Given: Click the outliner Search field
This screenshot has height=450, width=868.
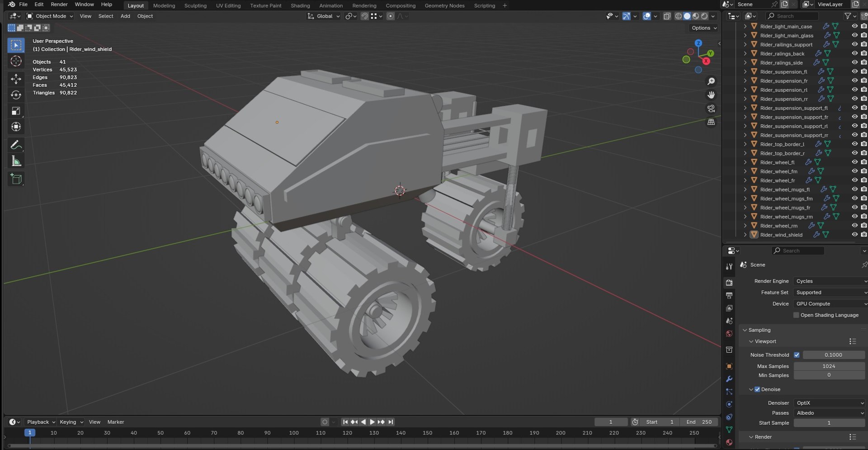Looking at the screenshot, I should coord(793,16).
